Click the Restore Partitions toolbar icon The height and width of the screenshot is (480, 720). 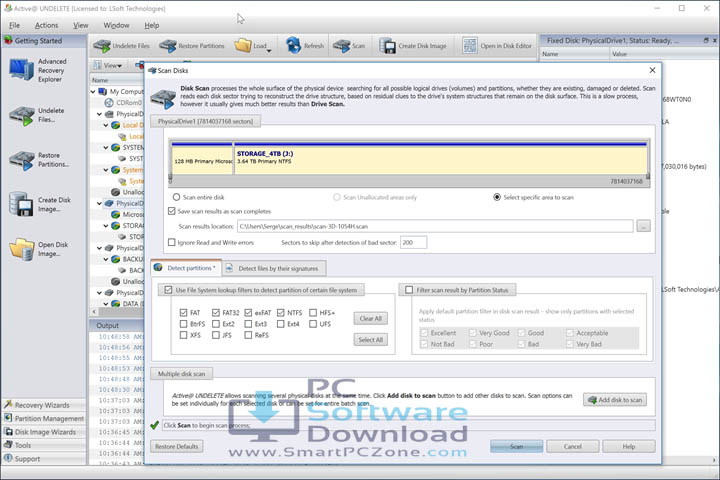pos(168,46)
